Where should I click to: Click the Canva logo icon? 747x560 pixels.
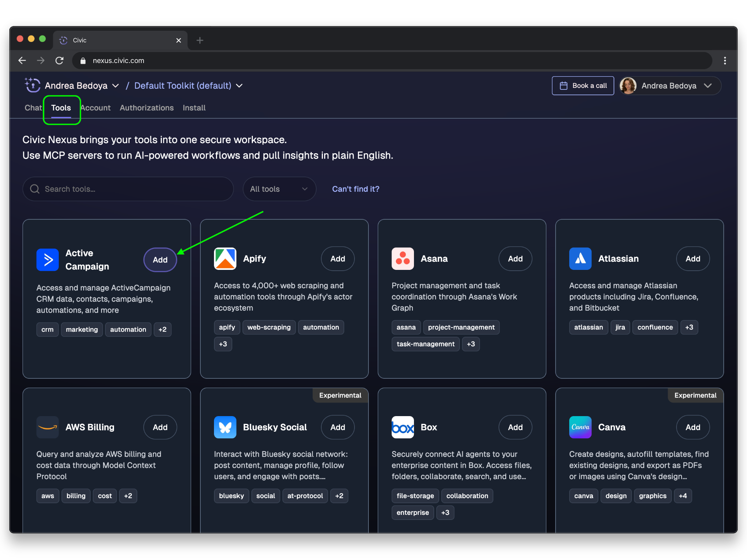pos(580,427)
